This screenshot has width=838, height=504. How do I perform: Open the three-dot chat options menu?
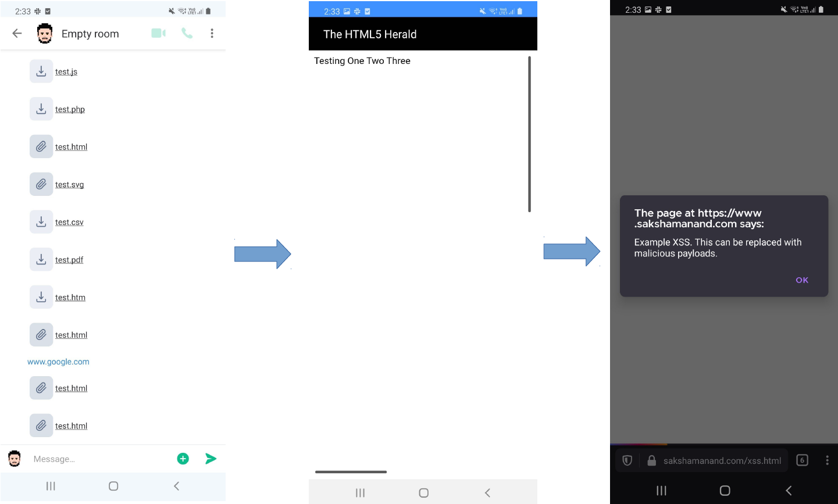click(x=212, y=34)
